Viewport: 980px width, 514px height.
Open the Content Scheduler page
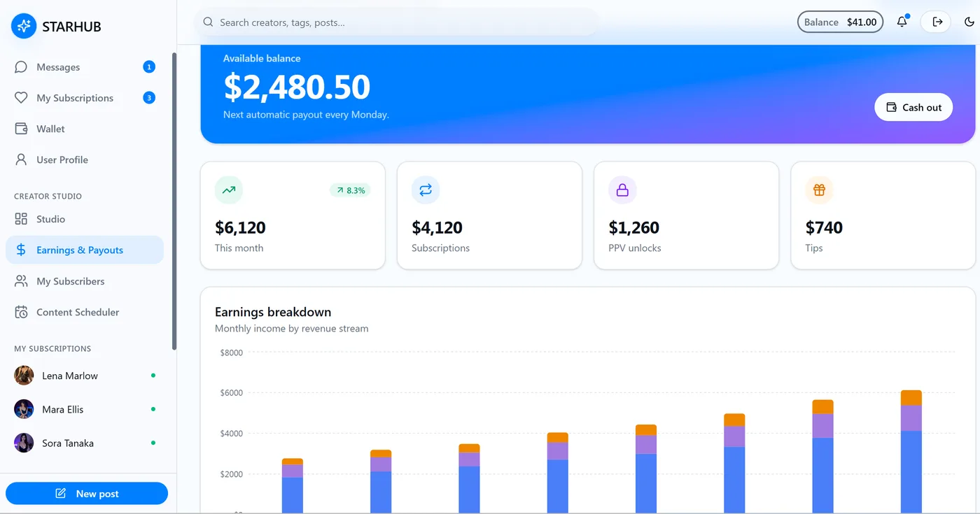pyautogui.click(x=85, y=312)
